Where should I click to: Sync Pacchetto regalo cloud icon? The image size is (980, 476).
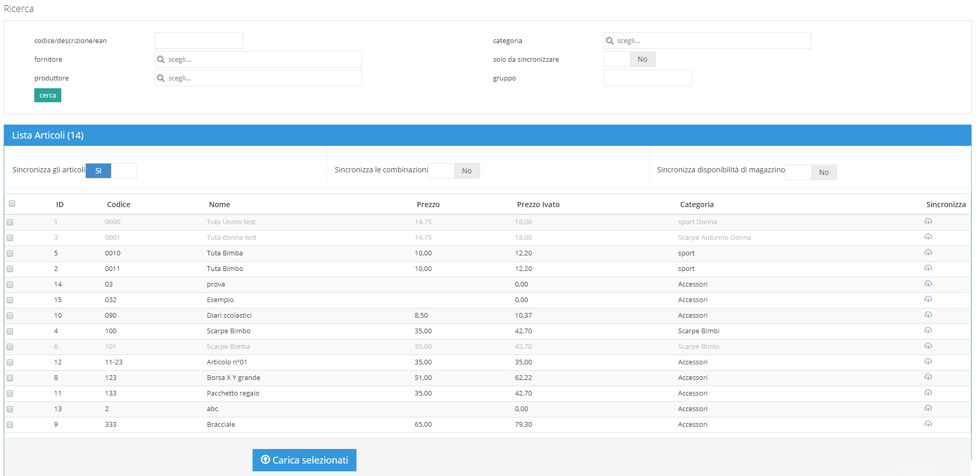[x=928, y=393]
